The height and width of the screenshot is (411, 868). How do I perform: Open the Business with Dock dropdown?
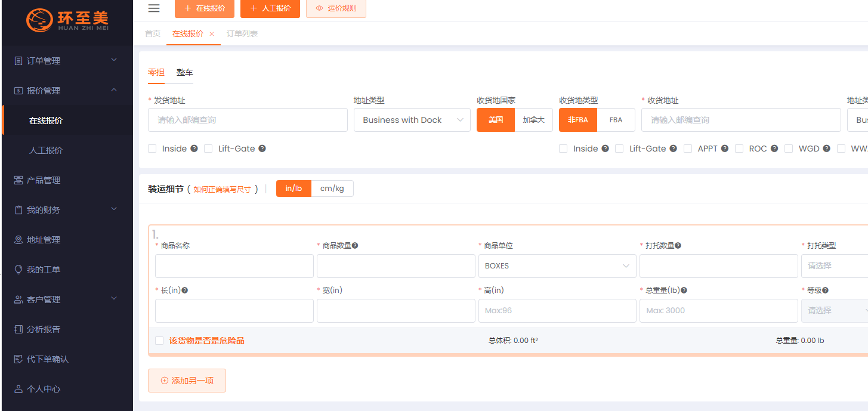(x=412, y=120)
